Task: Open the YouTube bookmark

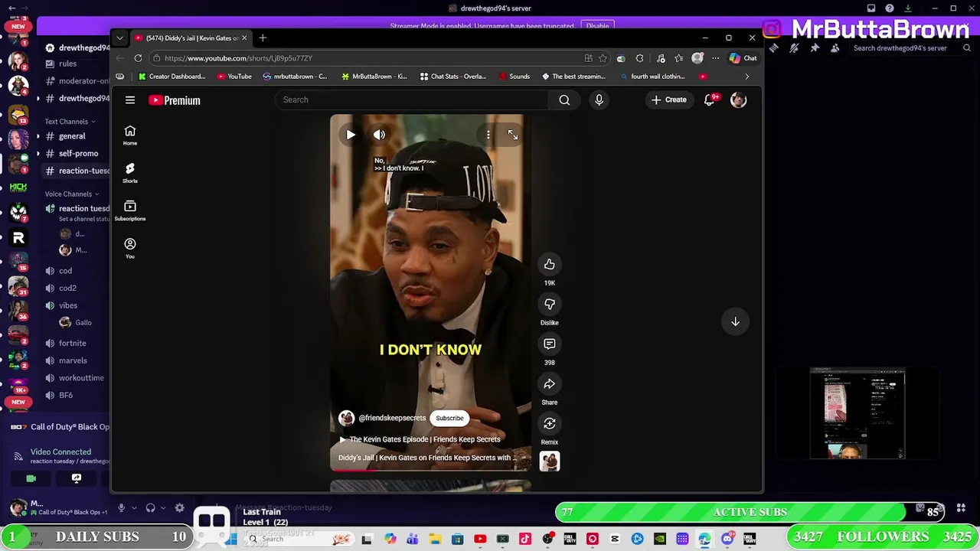Action: pos(234,77)
